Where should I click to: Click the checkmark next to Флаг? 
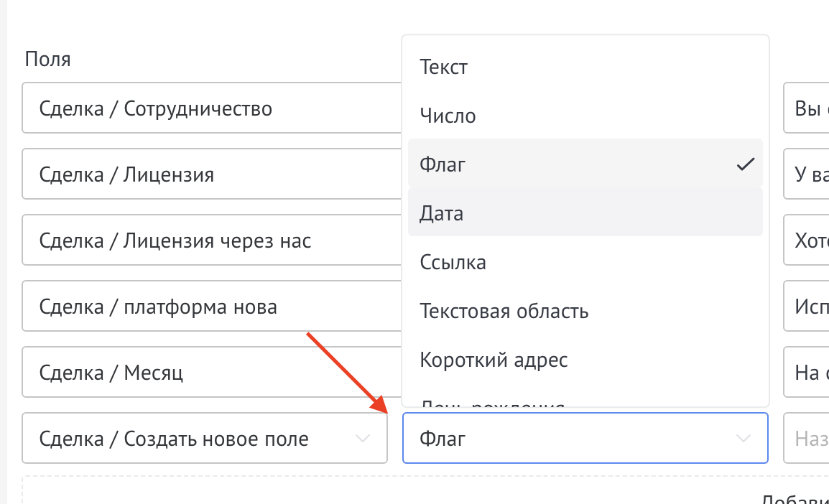coord(746,163)
